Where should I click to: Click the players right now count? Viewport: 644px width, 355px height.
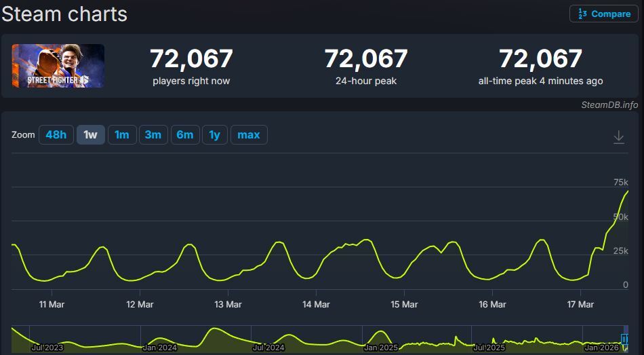(191, 59)
